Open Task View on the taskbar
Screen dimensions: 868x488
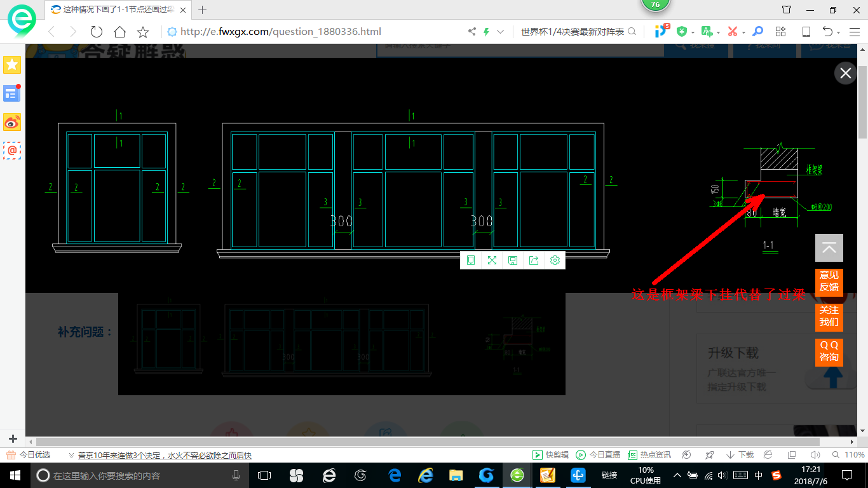[264, 475]
